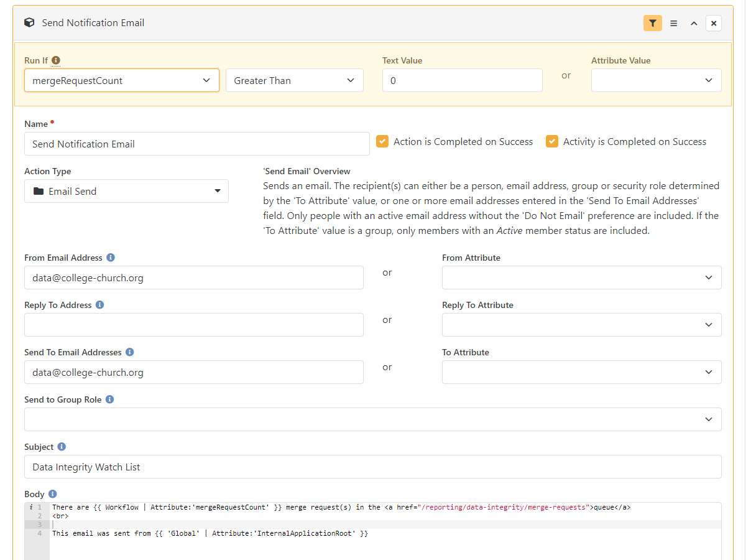Image resolution: width=756 pixels, height=560 pixels.
Task: Click the Action Type label
Action: click(48, 171)
